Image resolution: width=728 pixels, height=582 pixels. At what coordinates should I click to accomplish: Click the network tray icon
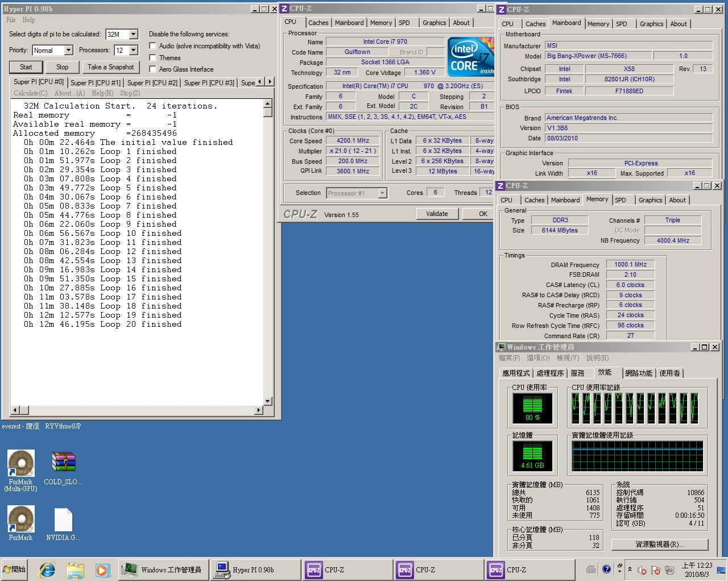tap(669, 569)
